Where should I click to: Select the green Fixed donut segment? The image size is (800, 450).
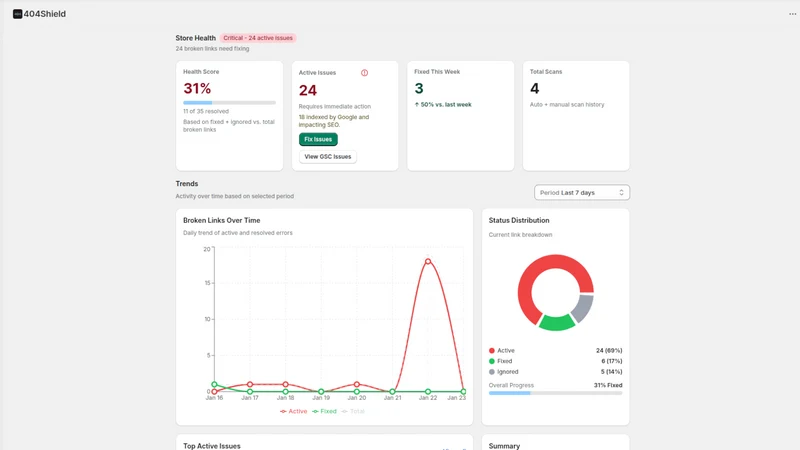click(557, 322)
